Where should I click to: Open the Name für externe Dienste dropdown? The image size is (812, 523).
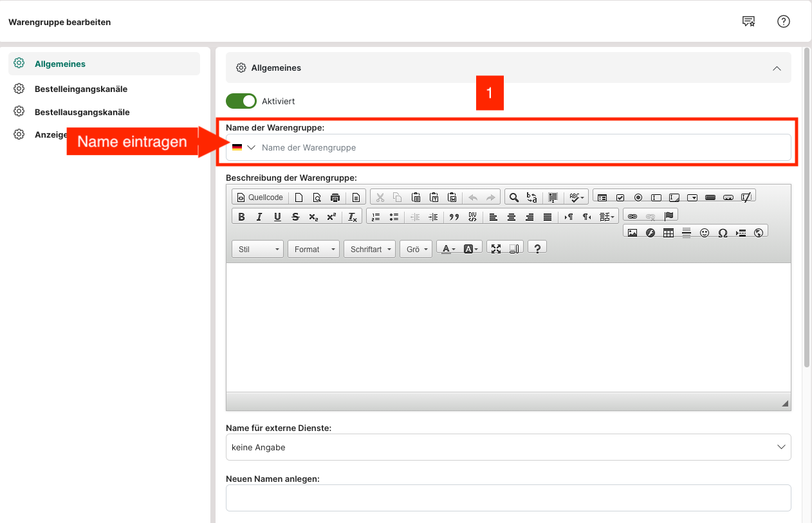508,447
